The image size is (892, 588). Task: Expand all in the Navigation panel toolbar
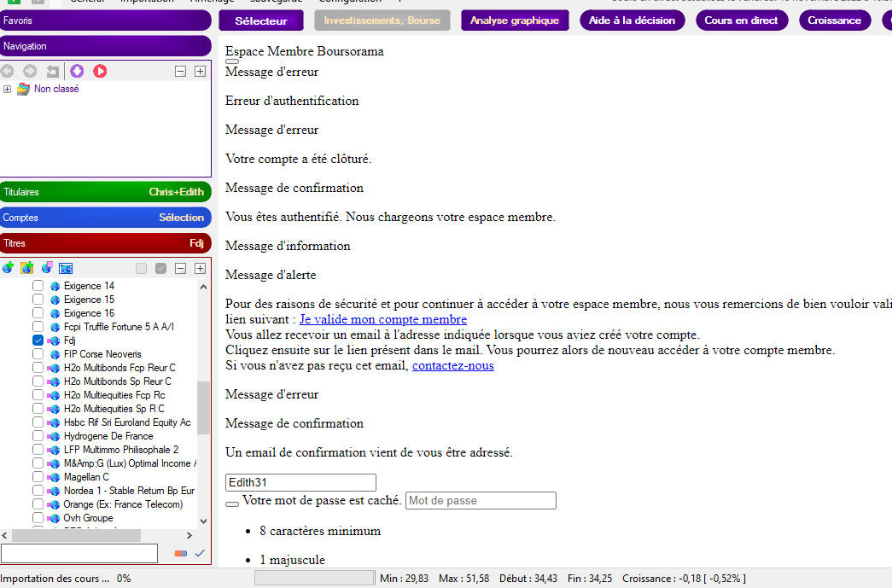click(200, 71)
